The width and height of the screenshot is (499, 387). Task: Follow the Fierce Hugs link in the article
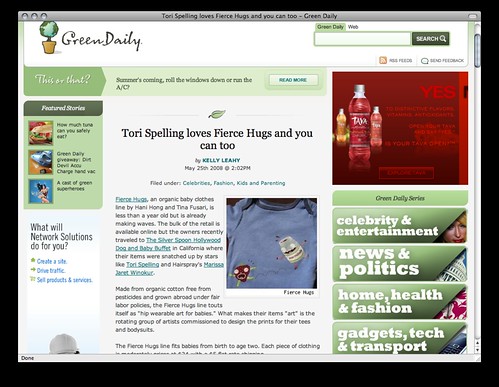pos(131,199)
